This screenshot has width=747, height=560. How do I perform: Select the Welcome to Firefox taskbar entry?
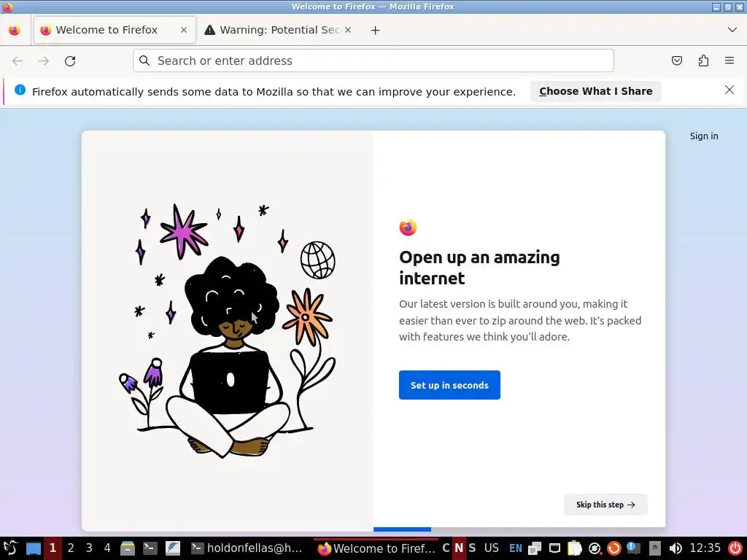tap(376, 548)
